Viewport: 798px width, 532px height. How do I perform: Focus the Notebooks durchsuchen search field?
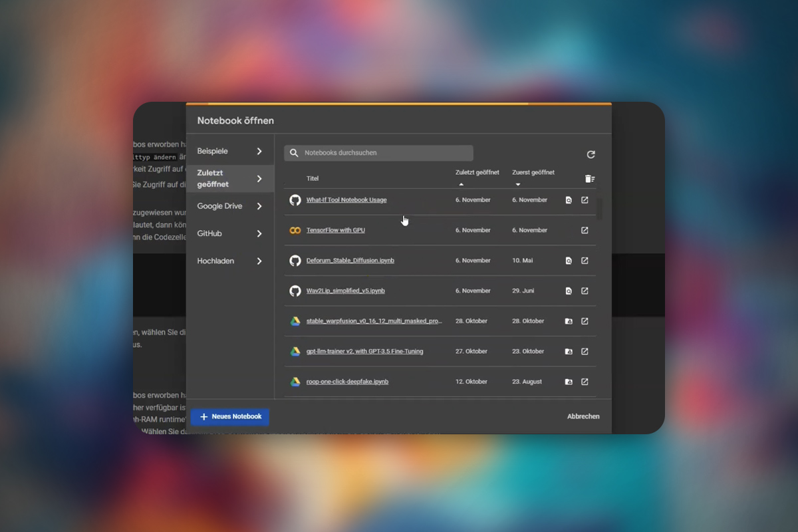pyautogui.click(x=378, y=153)
